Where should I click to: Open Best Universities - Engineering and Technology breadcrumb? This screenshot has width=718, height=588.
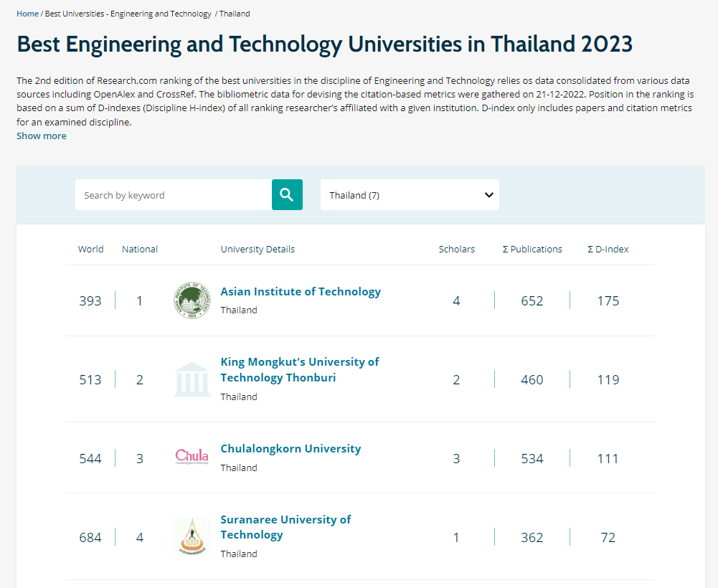click(128, 14)
